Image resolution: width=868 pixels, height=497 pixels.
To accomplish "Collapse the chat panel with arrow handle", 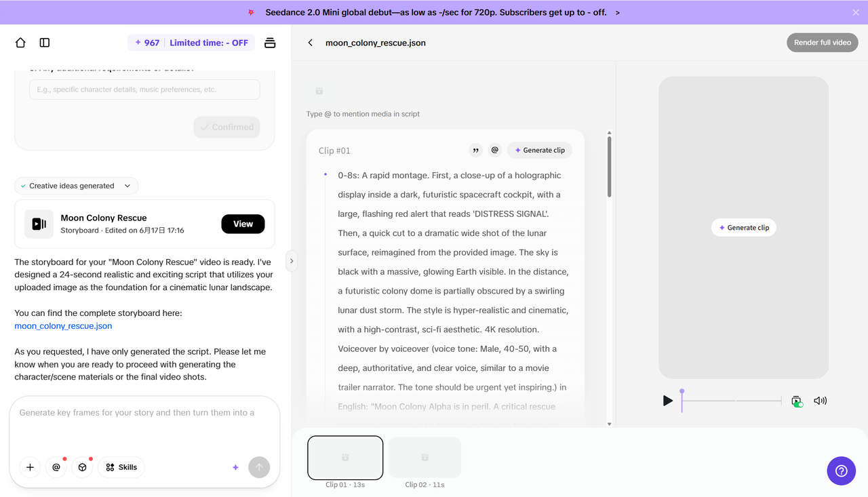I will [x=292, y=261].
